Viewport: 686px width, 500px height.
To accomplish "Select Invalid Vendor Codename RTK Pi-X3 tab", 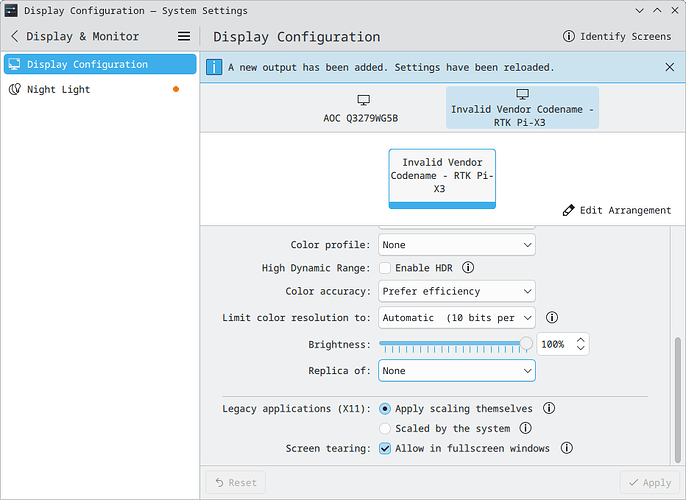I will pyautogui.click(x=522, y=108).
